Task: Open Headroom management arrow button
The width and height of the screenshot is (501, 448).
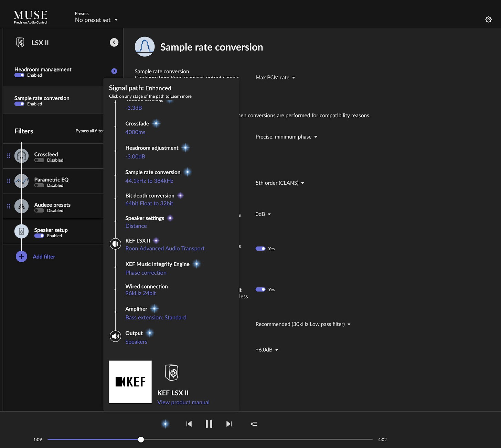Action: pyautogui.click(x=114, y=71)
